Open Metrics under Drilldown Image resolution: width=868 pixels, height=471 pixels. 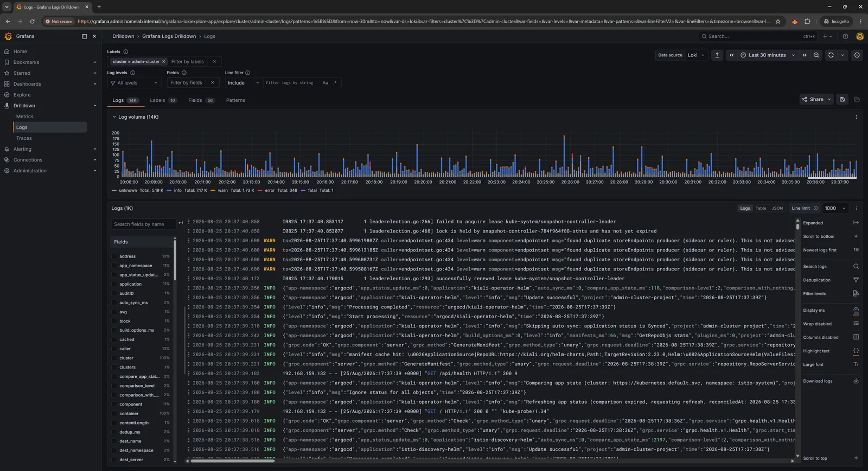tap(25, 117)
